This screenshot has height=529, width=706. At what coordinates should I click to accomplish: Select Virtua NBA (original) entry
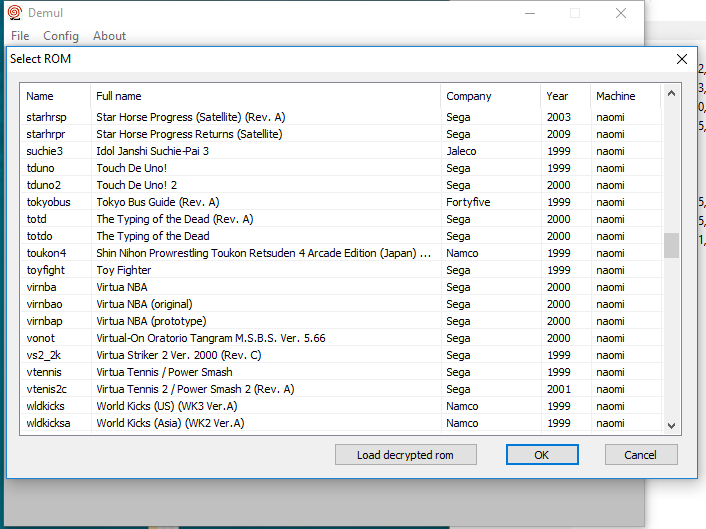(x=341, y=304)
